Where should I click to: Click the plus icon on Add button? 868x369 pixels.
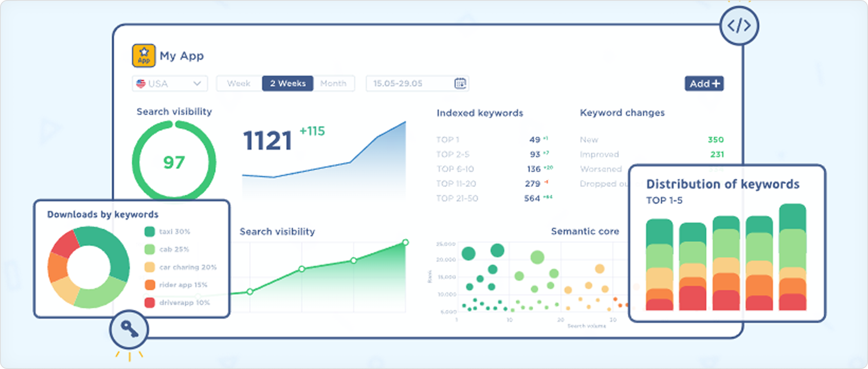click(716, 84)
